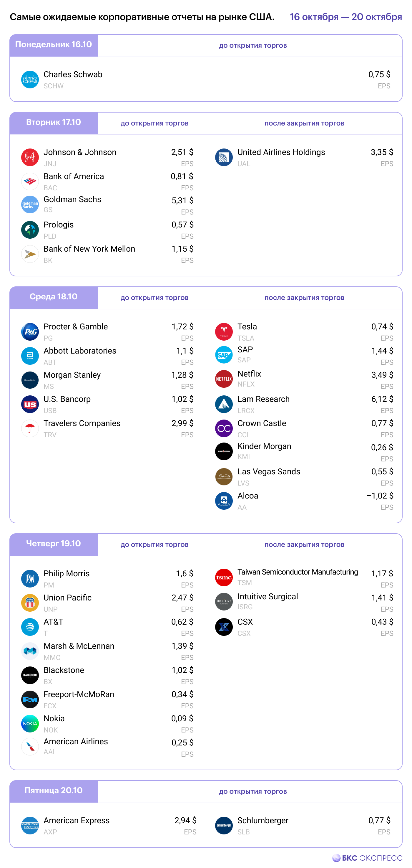The width and height of the screenshot is (412, 868).
Task: Click the AT&T globe logo
Action: tap(30, 627)
